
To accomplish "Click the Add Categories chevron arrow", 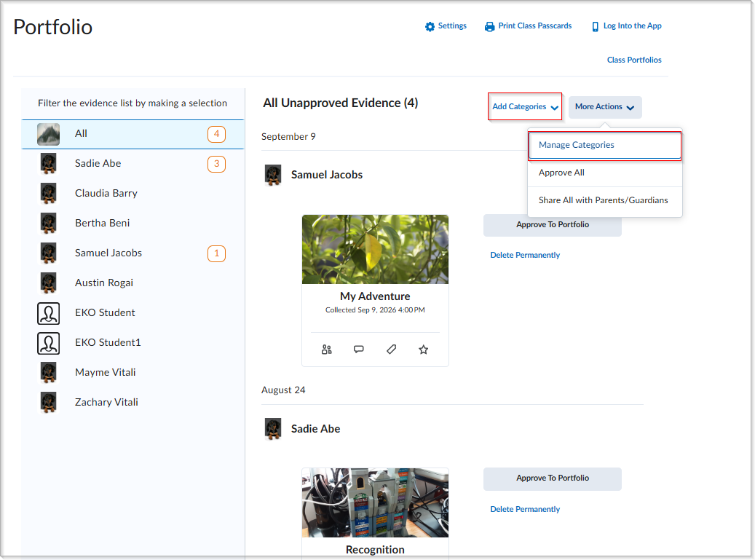I will (x=554, y=108).
